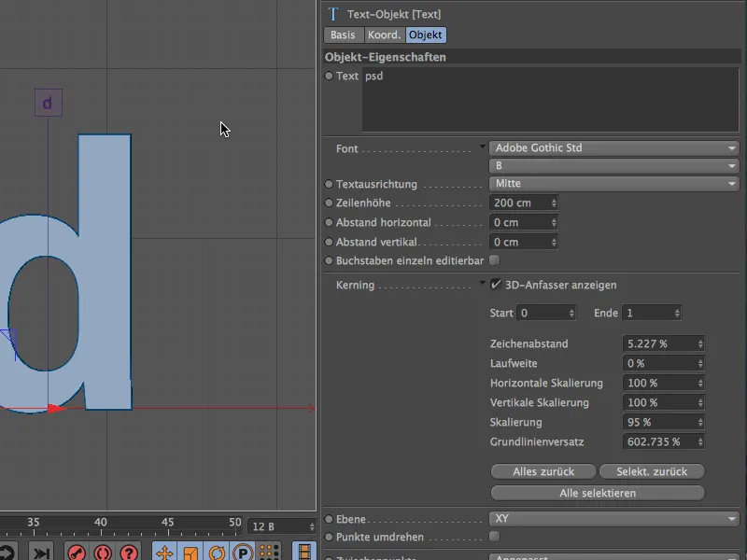Click the point-level animation dots icon
The height and width of the screenshot is (560, 747).
point(269,553)
